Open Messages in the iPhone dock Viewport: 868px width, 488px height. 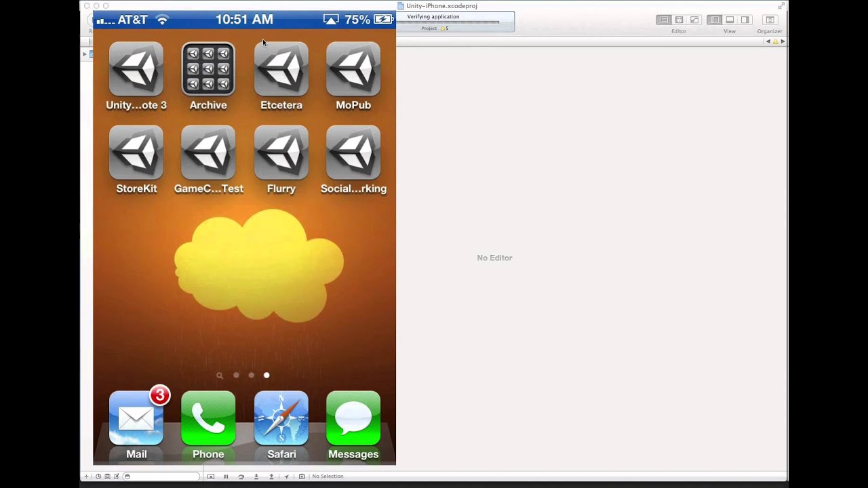[x=353, y=418]
